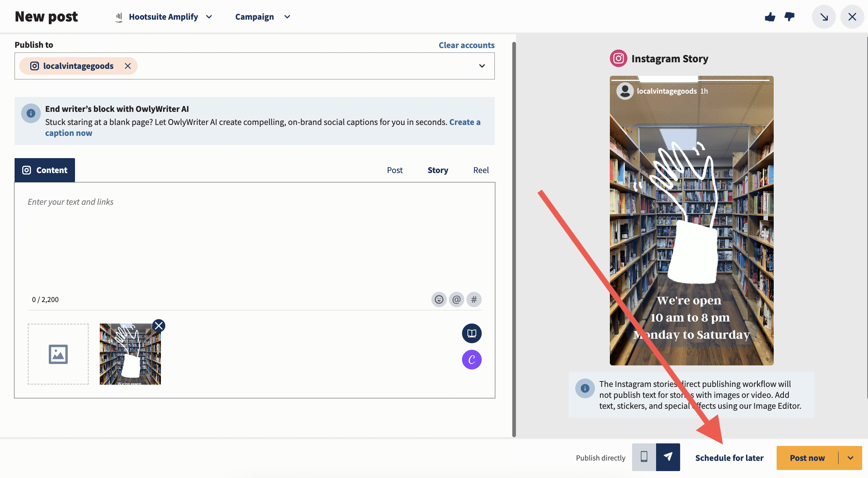Select the Story content type toggle

[x=438, y=169]
